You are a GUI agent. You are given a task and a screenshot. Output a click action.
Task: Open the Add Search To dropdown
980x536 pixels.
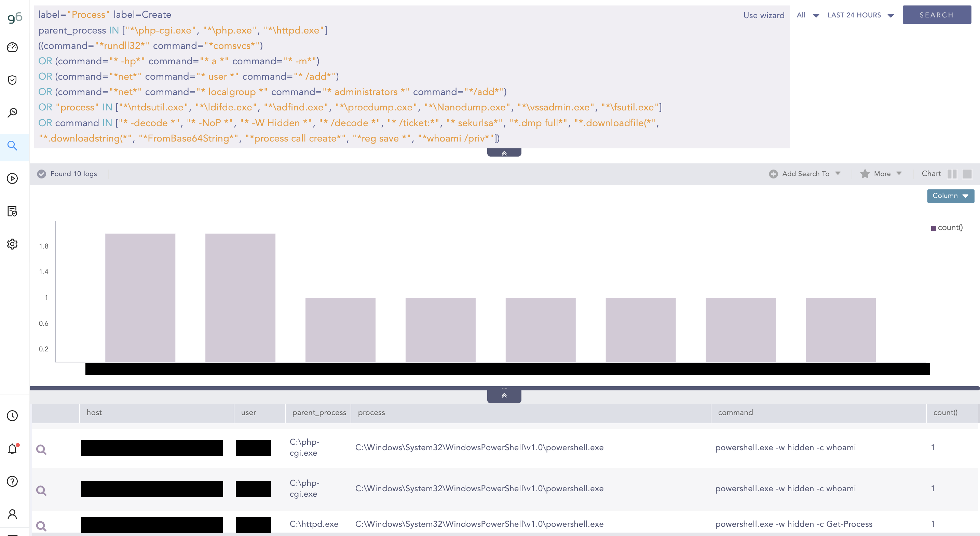point(804,174)
